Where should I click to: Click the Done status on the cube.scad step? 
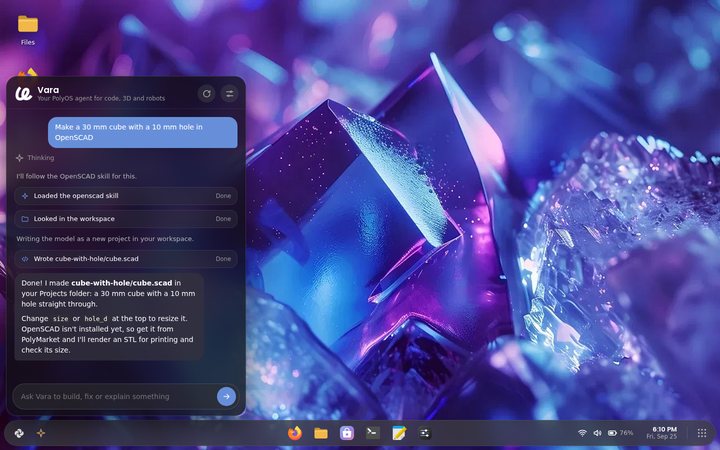coord(223,259)
